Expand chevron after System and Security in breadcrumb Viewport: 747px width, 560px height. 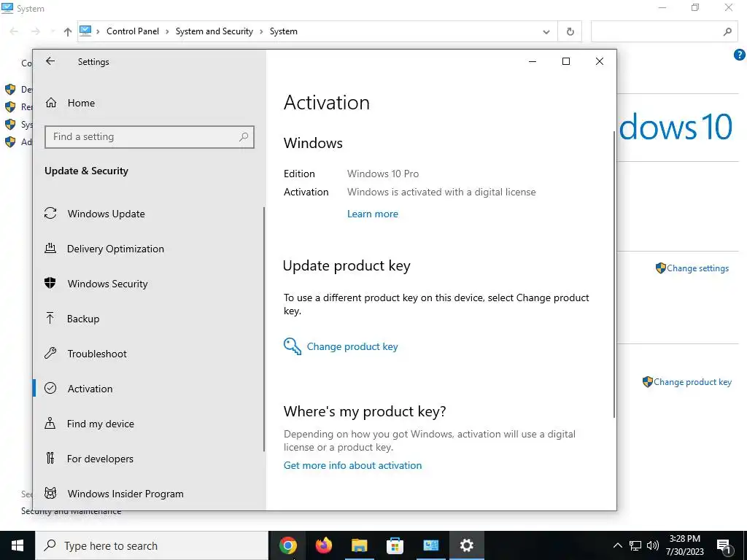(x=261, y=31)
